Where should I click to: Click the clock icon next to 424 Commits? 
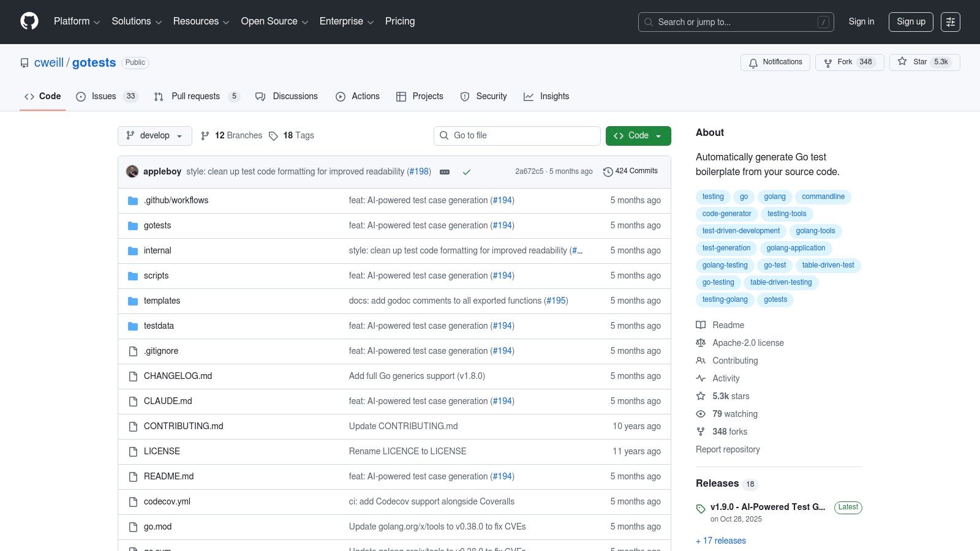pyautogui.click(x=608, y=171)
